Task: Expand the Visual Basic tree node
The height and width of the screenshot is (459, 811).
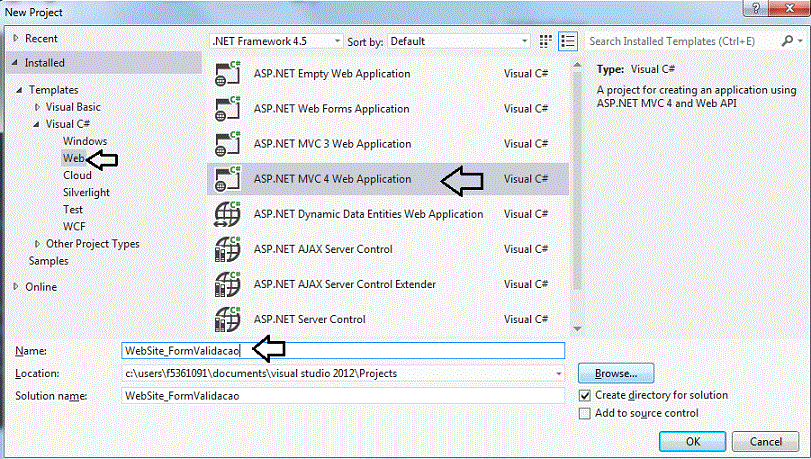Action: [37, 107]
